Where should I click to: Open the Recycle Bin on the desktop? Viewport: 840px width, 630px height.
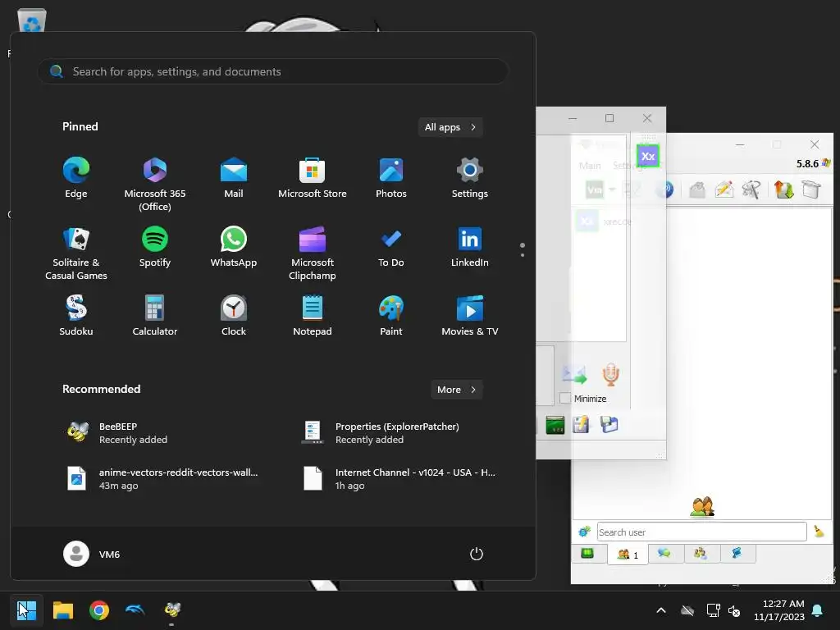(x=32, y=22)
